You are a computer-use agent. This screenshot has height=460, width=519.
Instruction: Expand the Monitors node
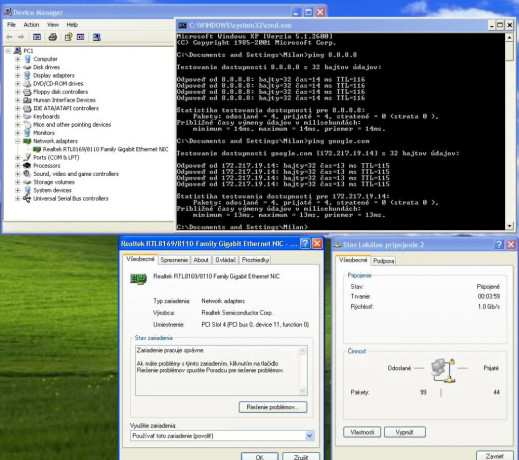pos(18,133)
